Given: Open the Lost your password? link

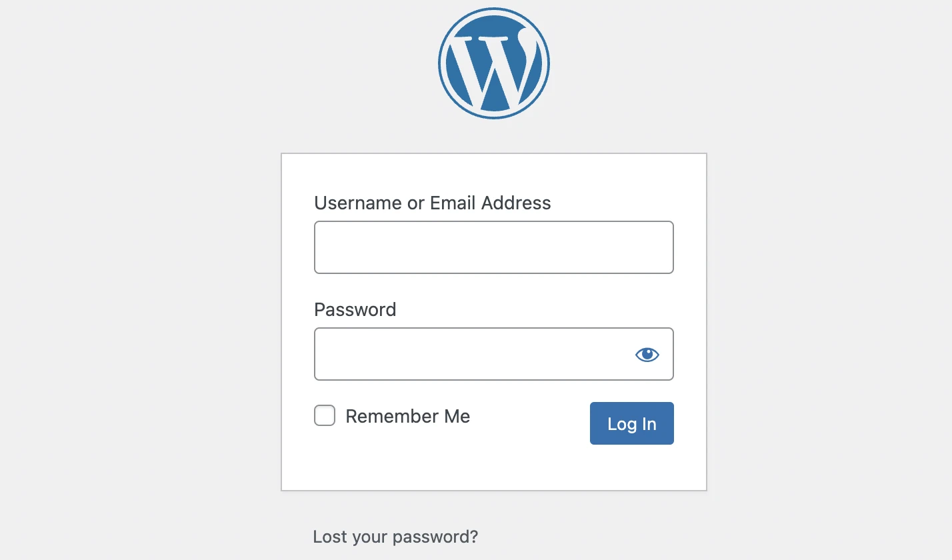Looking at the screenshot, I should [x=395, y=537].
